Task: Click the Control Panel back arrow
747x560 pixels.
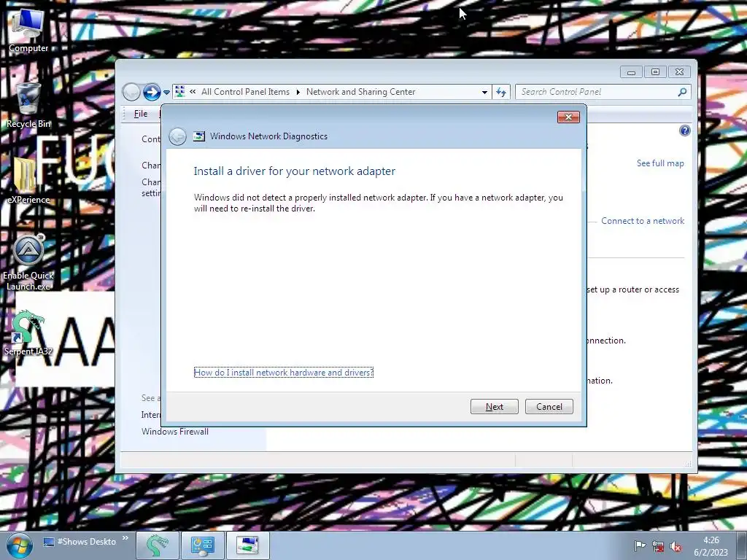Action: click(131, 92)
